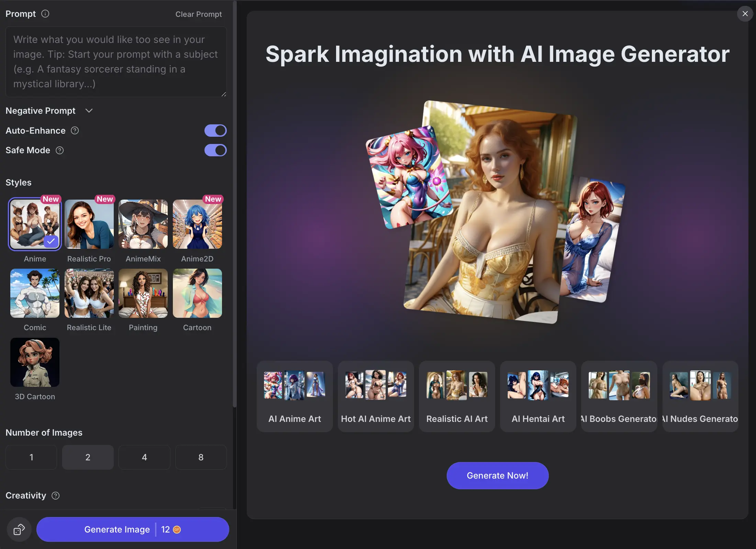Deselect the checked Anime style
The height and width of the screenshot is (549, 756).
[34, 224]
